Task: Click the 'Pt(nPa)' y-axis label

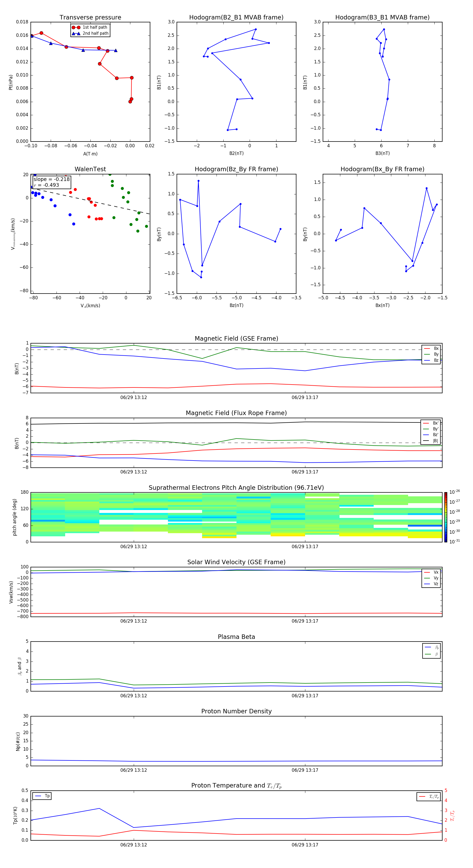Action: [11, 82]
